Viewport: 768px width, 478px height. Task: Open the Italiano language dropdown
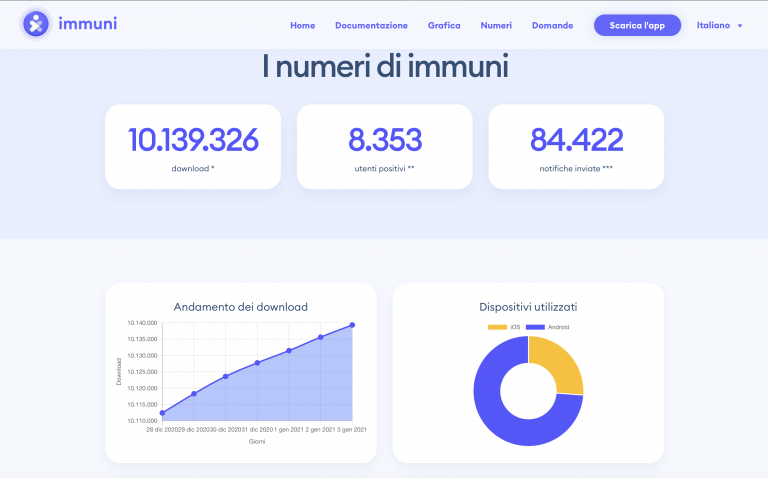click(x=719, y=25)
